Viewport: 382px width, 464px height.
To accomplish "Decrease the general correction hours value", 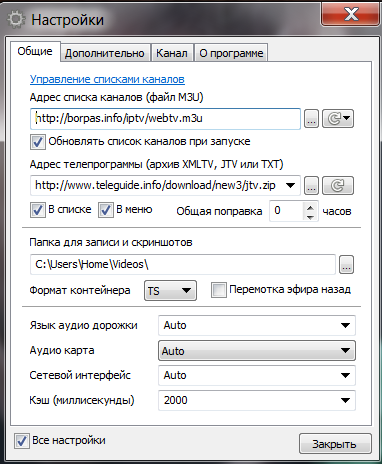I will [x=310, y=217].
